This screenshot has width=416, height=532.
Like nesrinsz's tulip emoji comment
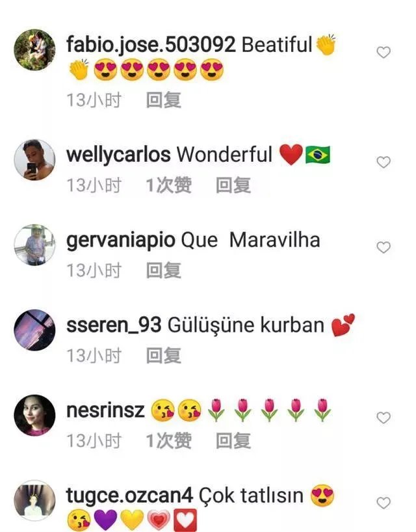(x=383, y=418)
